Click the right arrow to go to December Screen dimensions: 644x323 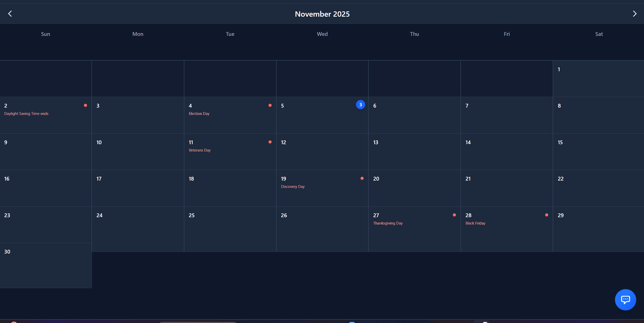pos(634,13)
